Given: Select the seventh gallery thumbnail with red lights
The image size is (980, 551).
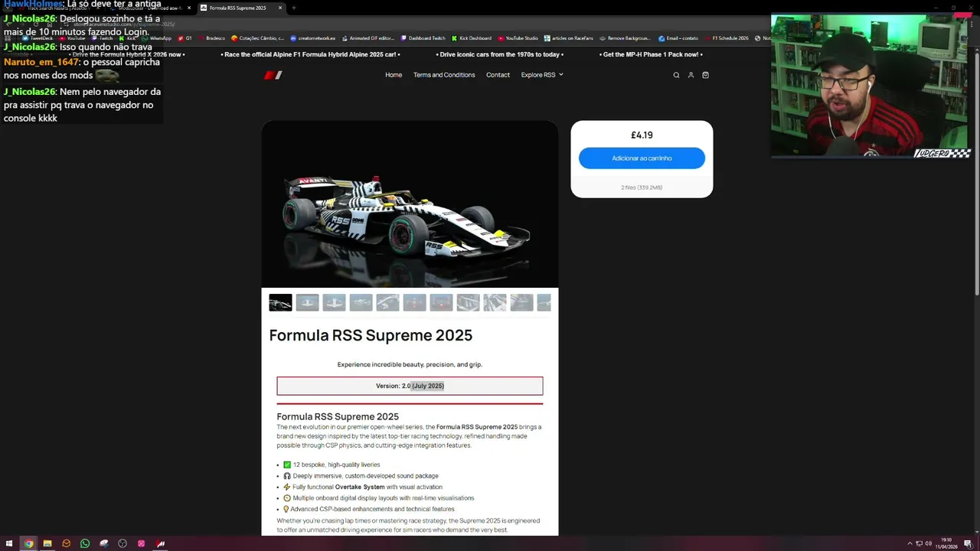Looking at the screenshot, I should [441, 302].
